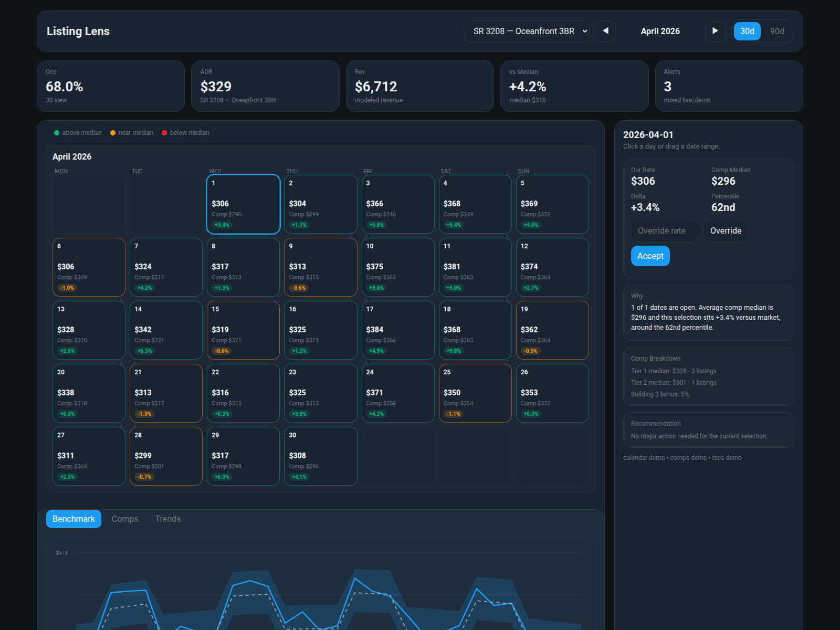Go to next month arrow
The width and height of the screenshot is (840, 630).
(x=715, y=31)
